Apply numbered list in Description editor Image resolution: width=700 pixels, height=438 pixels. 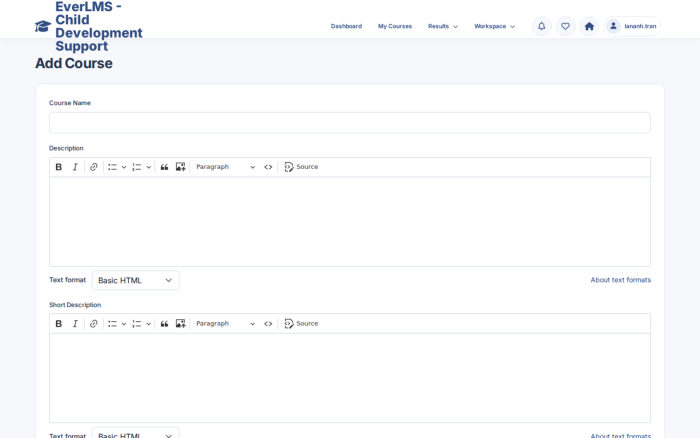(x=137, y=167)
